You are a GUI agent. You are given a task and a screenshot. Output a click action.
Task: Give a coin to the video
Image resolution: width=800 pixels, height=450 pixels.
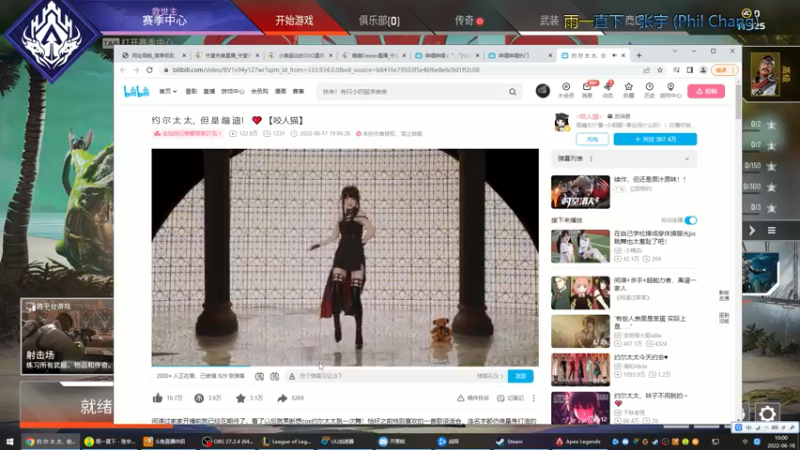click(199, 398)
